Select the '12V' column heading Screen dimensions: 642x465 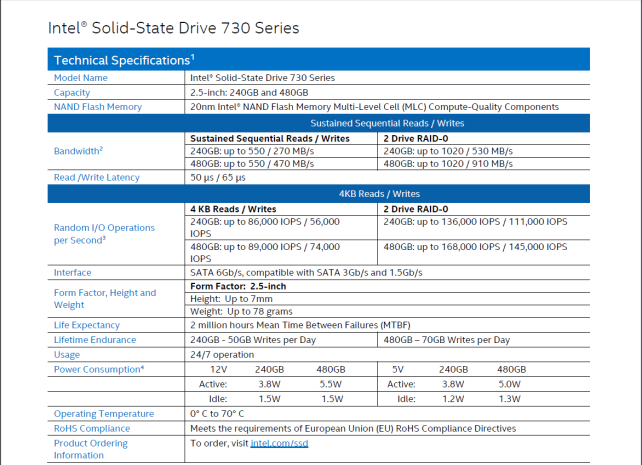click(219, 370)
